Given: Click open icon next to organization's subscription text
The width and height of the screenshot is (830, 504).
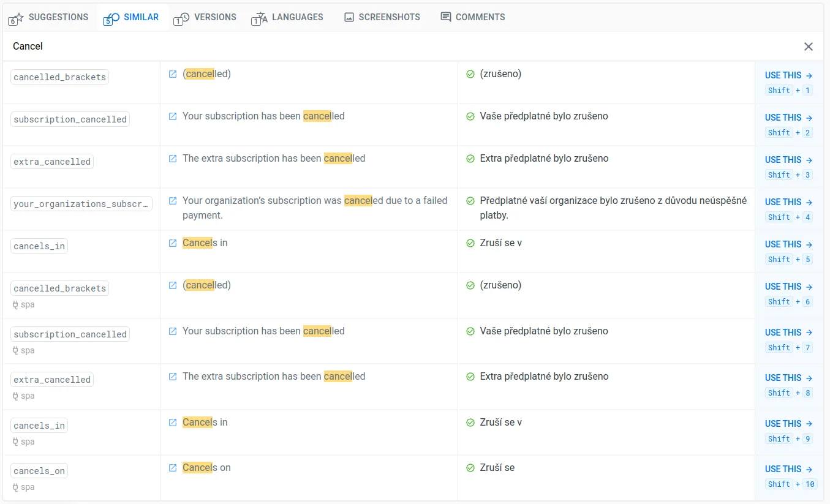Looking at the screenshot, I should [x=173, y=201].
